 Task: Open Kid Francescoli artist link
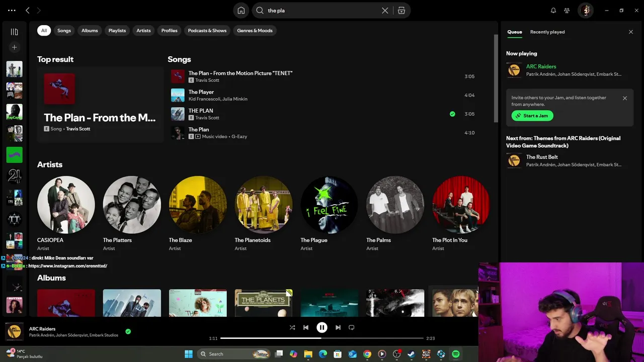click(203, 99)
